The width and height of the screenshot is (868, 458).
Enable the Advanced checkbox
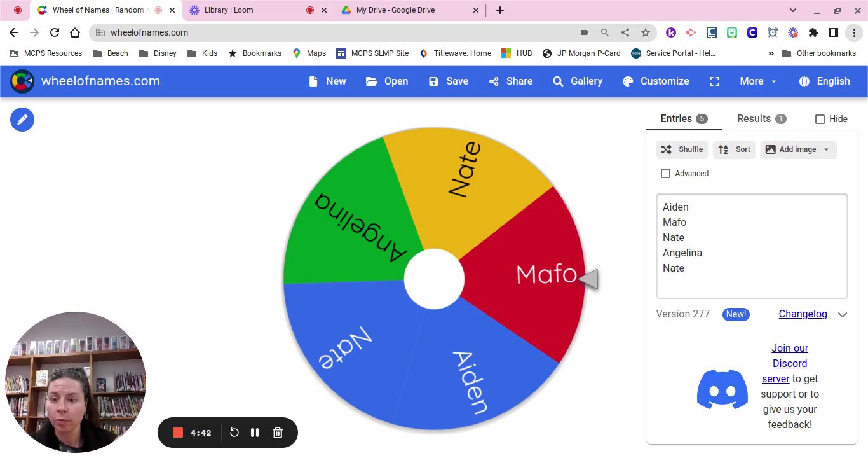coord(665,174)
